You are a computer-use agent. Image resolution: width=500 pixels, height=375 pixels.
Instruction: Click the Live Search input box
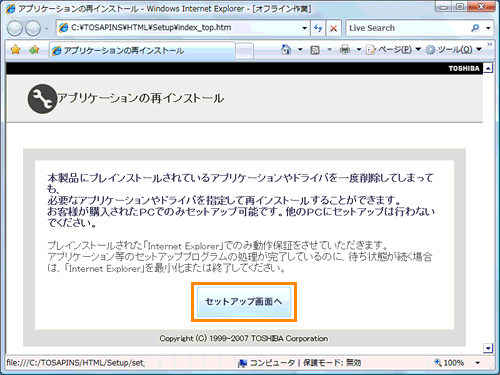pos(407,28)
